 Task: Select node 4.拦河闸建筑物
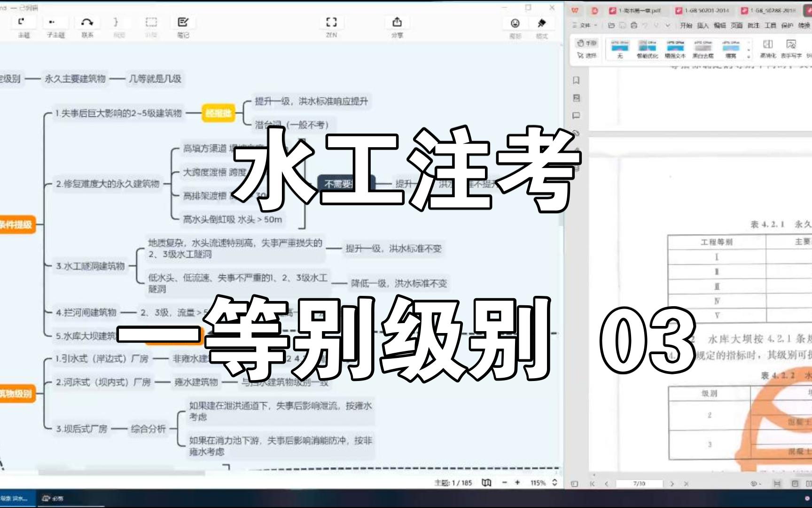86,312
